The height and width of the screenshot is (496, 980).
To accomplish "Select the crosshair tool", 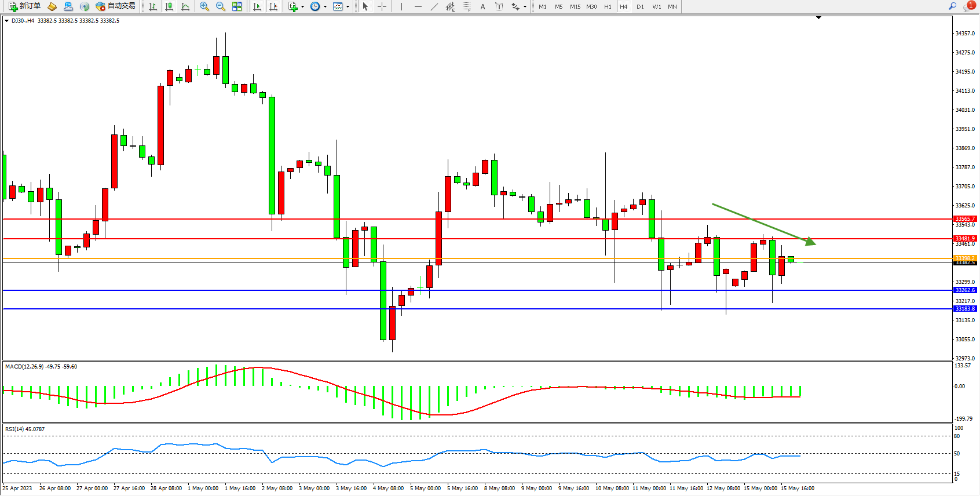I will coord(382,6).
